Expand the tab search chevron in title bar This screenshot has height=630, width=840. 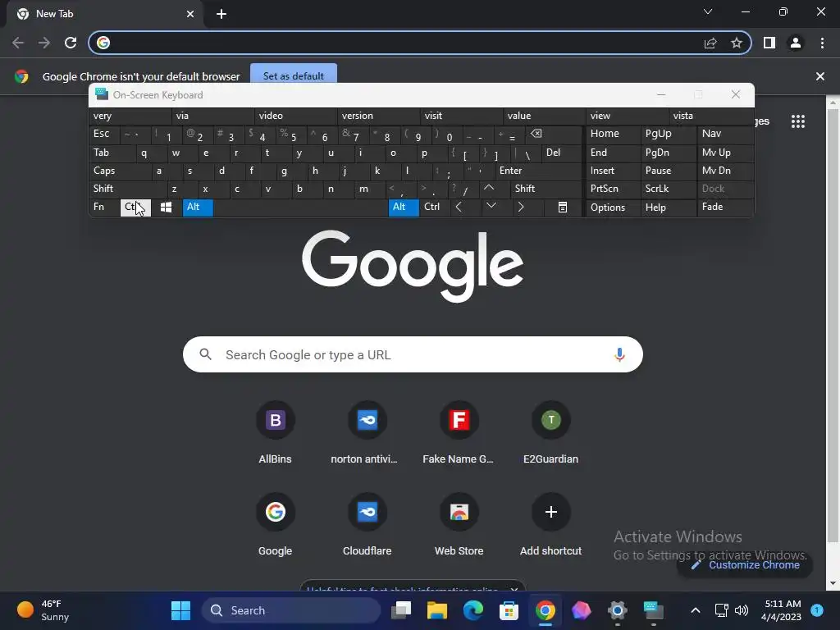click(708, 11)
